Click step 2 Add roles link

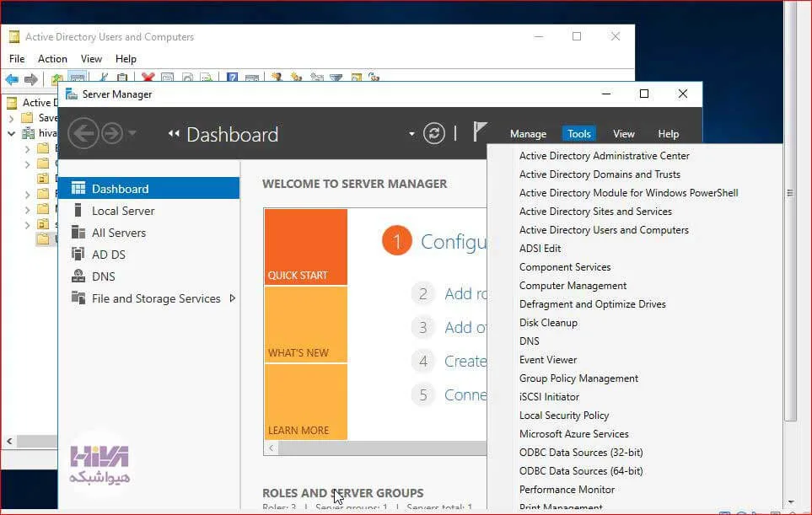tap(465, 293)
